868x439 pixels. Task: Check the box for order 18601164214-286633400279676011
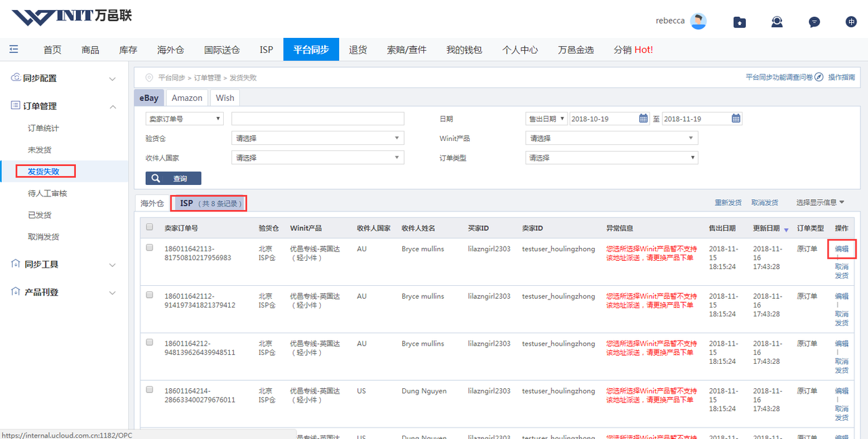coord(150,390)
